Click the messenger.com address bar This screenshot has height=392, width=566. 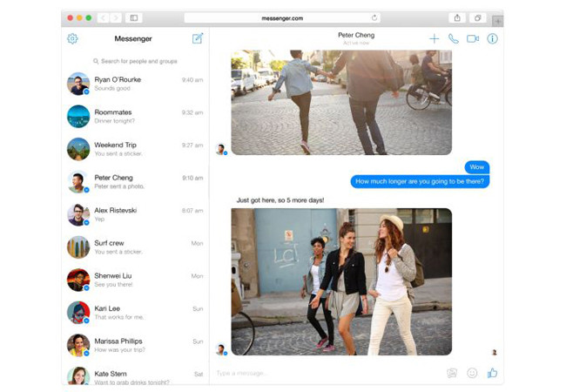(282, 18)
